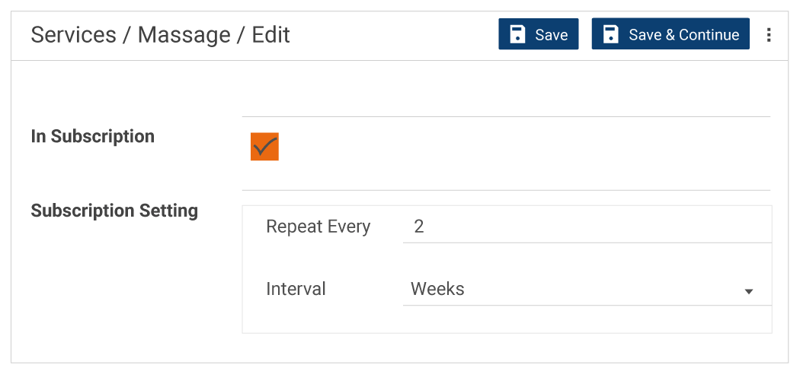Expand the Interval dropdown arrow
This screenshot has width=800, height=371.
pyautogui.click(x=748, y=291)
